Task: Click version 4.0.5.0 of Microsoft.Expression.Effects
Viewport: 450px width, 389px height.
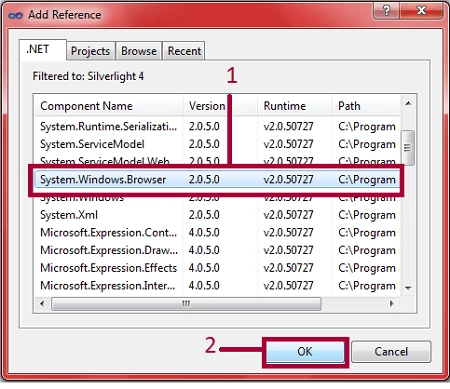Action: click(204, 268)
